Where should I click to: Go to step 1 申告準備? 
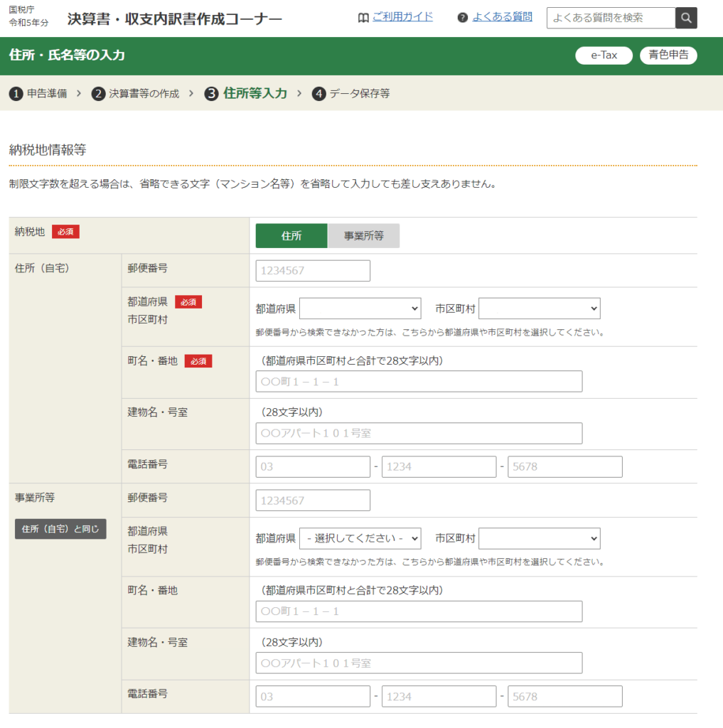click(38, 94)
